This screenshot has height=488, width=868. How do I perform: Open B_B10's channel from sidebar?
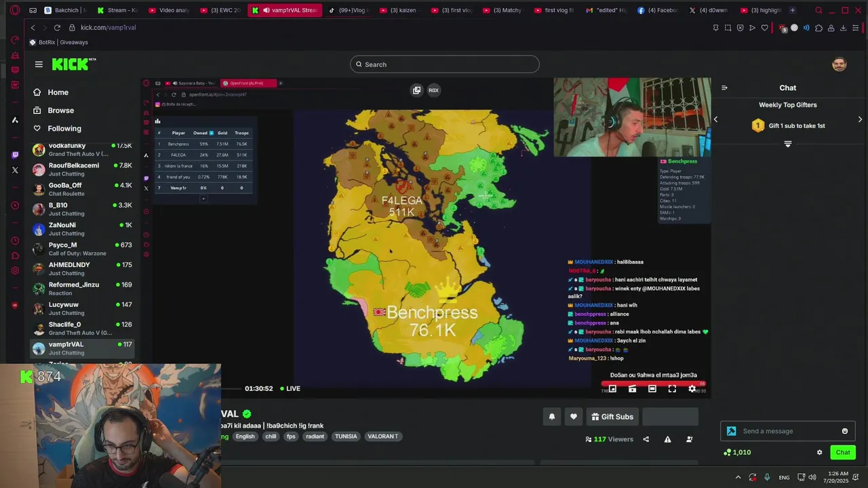pyautogui.click(x=83, y=209)
